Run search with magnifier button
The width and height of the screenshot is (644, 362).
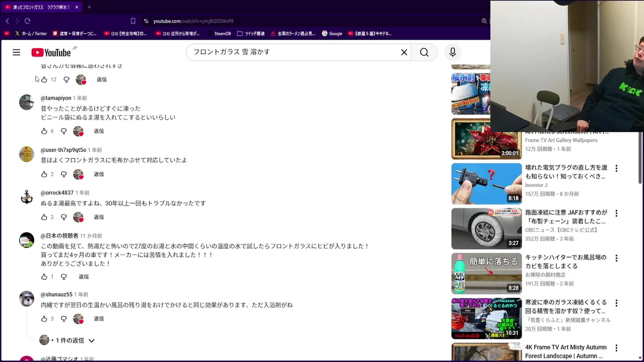(424, 52)
